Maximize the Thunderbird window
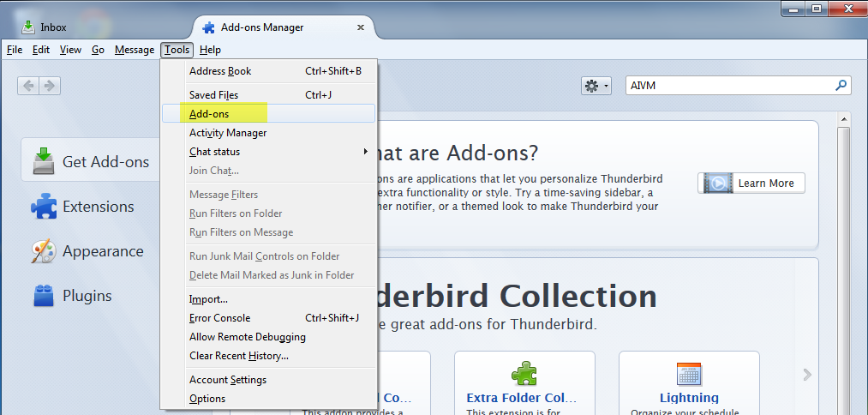The width and height of the screenshot is (868, 415). (x=817, y=8)
